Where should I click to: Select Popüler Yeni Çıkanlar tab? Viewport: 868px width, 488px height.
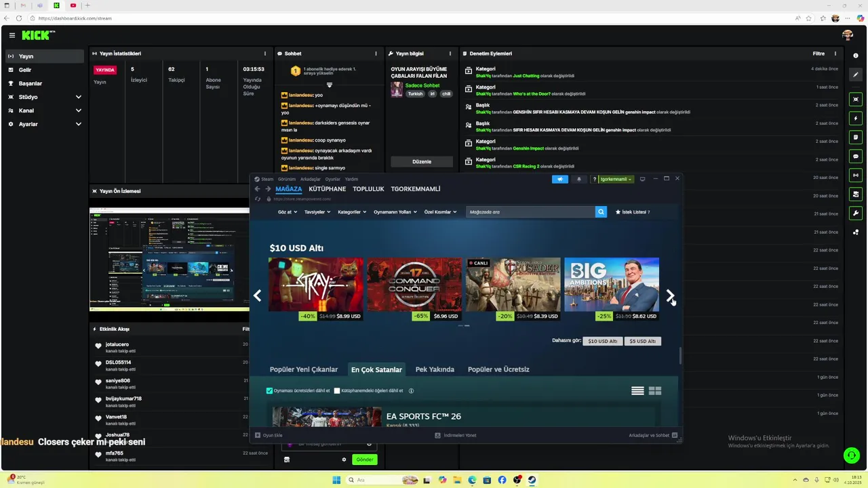(304, 369)
